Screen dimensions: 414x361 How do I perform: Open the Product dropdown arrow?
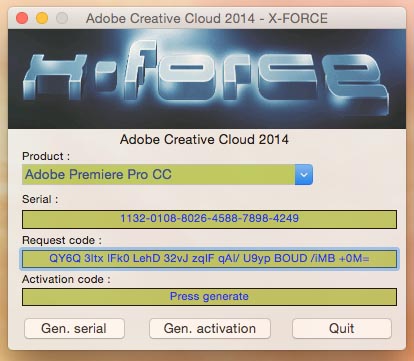pos(304,174)
